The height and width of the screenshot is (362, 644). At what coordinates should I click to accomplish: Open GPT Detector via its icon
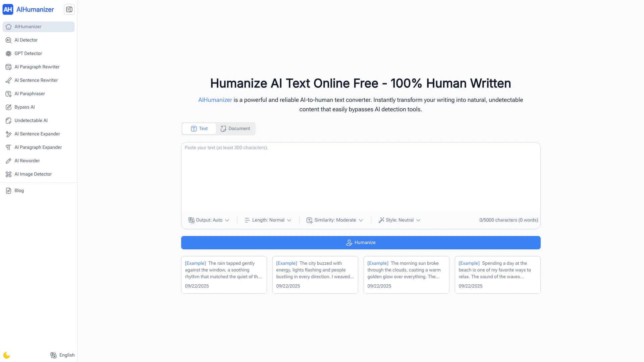(x=8, y=54)
